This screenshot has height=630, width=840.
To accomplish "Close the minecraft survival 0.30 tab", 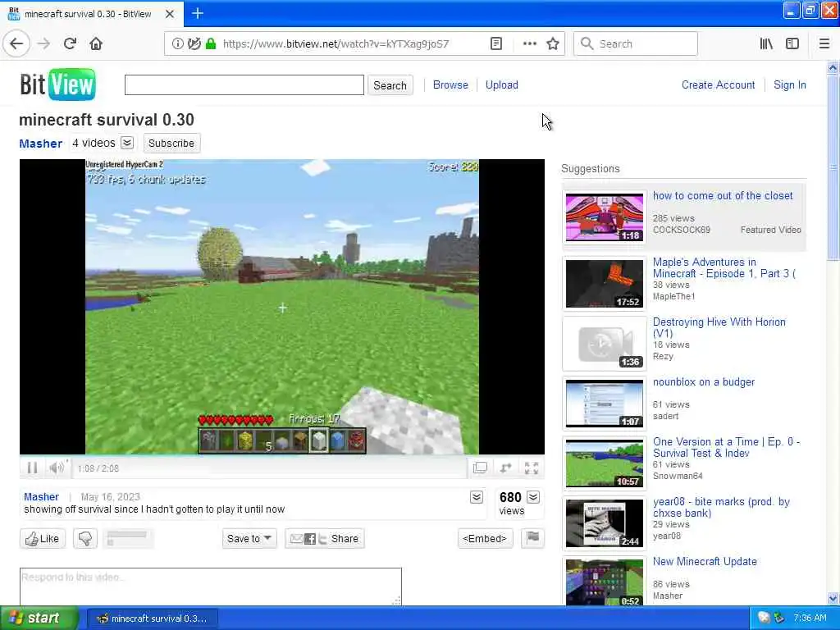I will 169,14.
